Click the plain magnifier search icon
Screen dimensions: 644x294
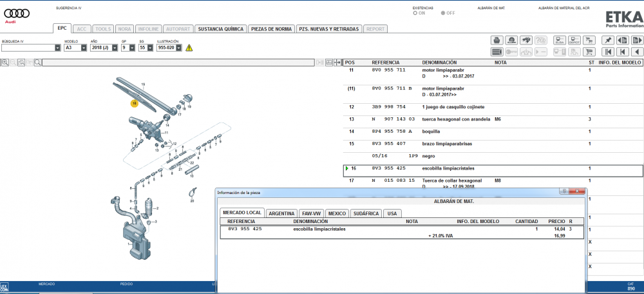click(x=37, y=63)
